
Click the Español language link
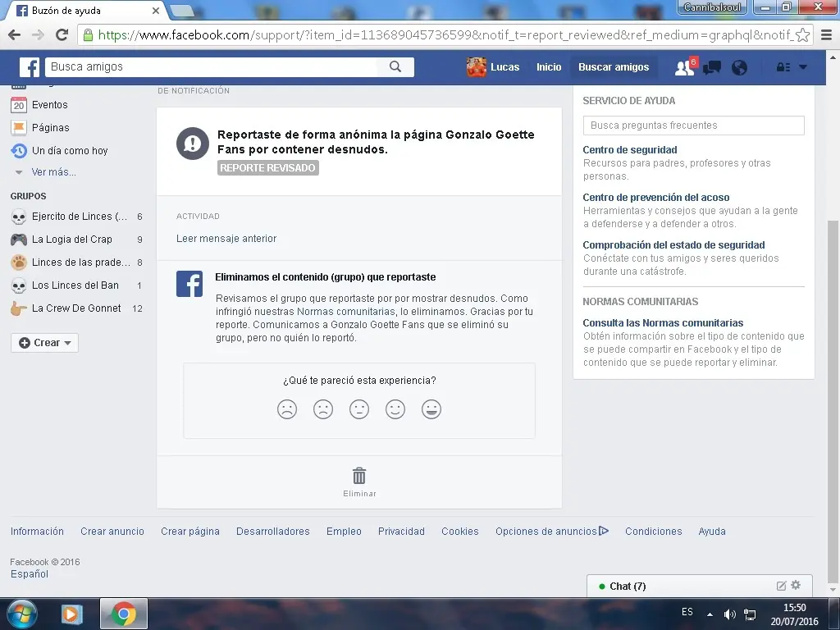click(30, 573)
